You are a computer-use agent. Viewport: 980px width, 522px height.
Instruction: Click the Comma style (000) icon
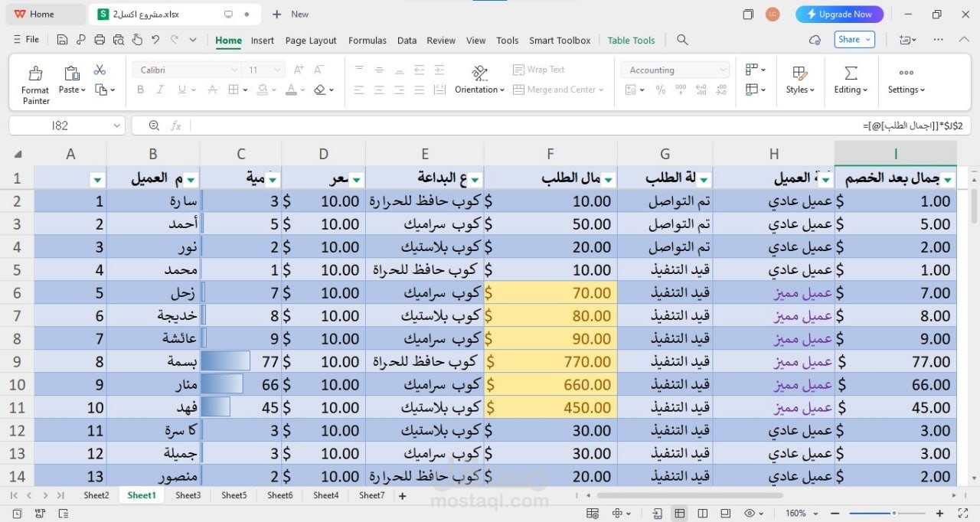click(680, 90)
